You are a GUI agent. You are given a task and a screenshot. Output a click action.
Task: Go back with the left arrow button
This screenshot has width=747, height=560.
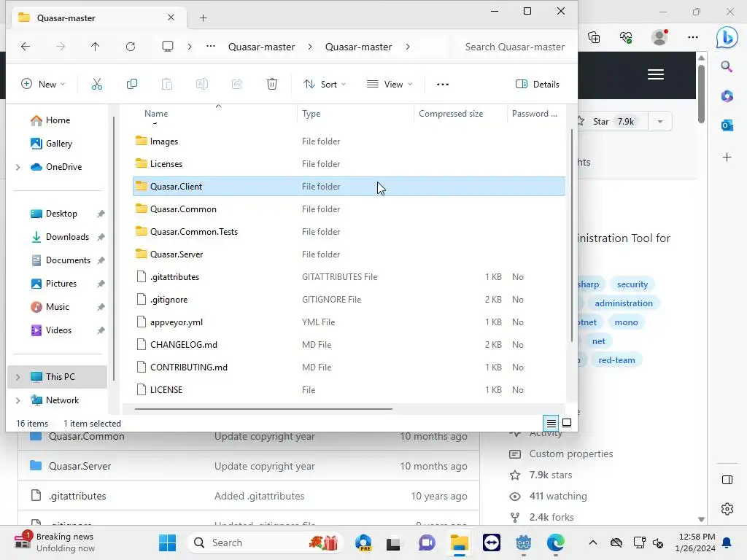[x=26, y=47]
